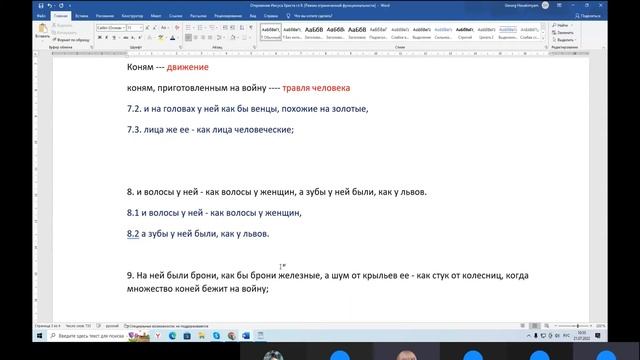640x360 pixels.
Task: Open multilevel list dropdown
Action: tap(218, 28)
